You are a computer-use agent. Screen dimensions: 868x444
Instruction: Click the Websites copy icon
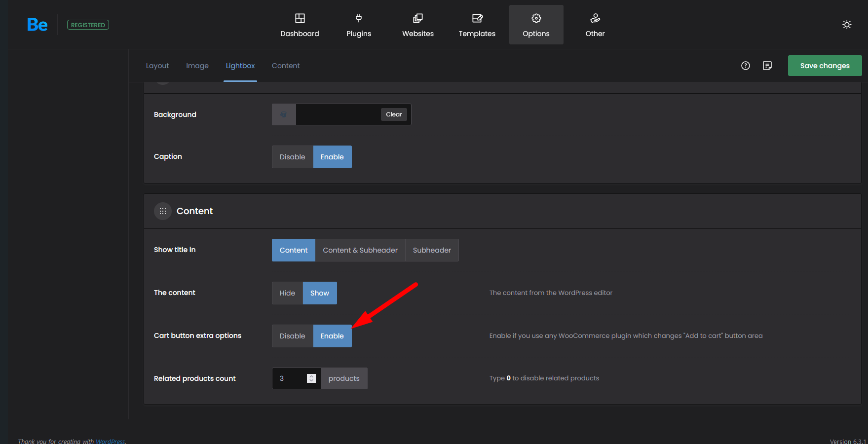(418, 18)
